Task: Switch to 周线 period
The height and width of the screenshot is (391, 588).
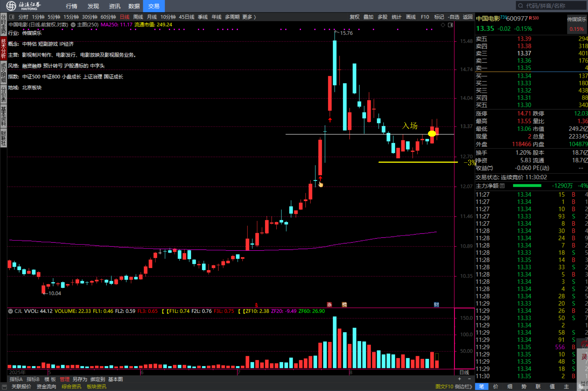Action: point(138,17)
